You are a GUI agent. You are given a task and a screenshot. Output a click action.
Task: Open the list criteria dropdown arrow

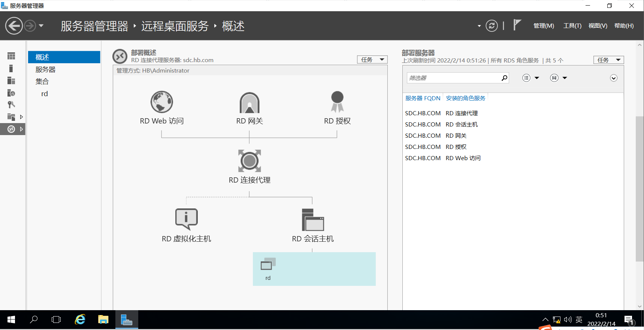(x=537, y=78)
